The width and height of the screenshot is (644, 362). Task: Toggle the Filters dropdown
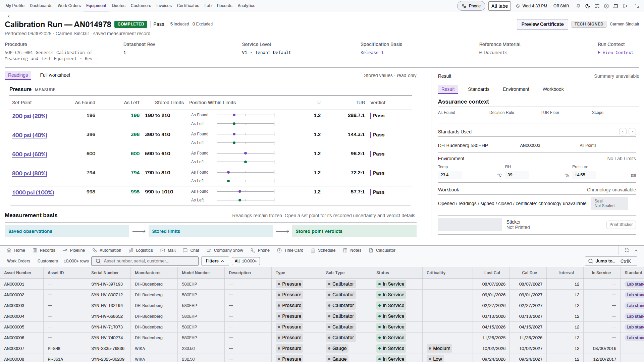pyautogui.click(x=215, y=261)
